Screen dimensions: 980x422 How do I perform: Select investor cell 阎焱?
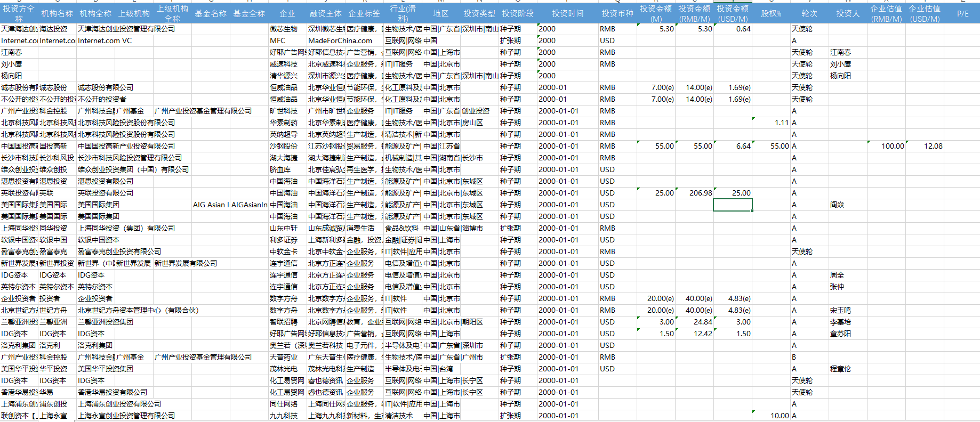pyautogui.click(x=848, y=205)
